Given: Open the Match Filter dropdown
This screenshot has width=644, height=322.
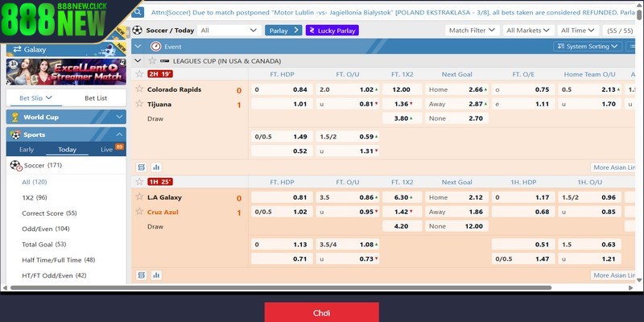Looking at the screenshot, I should pos(472,30).
